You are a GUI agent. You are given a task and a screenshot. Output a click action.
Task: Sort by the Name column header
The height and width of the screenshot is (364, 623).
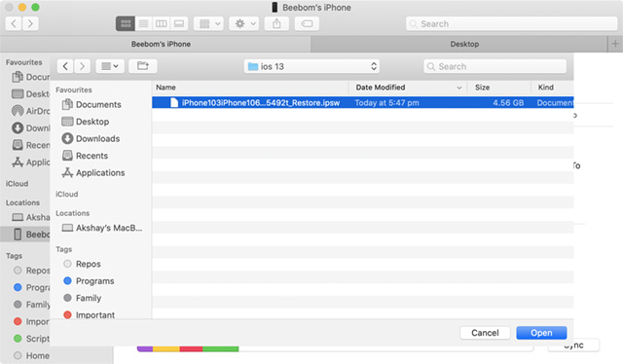coord(250,88)
